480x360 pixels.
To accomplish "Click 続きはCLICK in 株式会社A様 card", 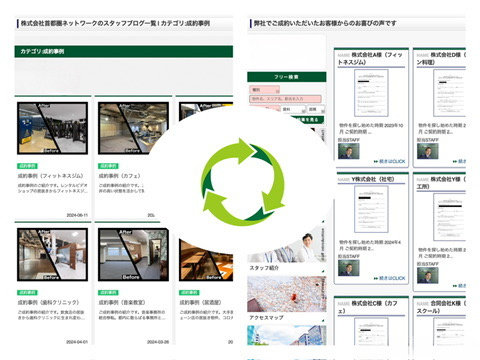I will pos(392,161).
